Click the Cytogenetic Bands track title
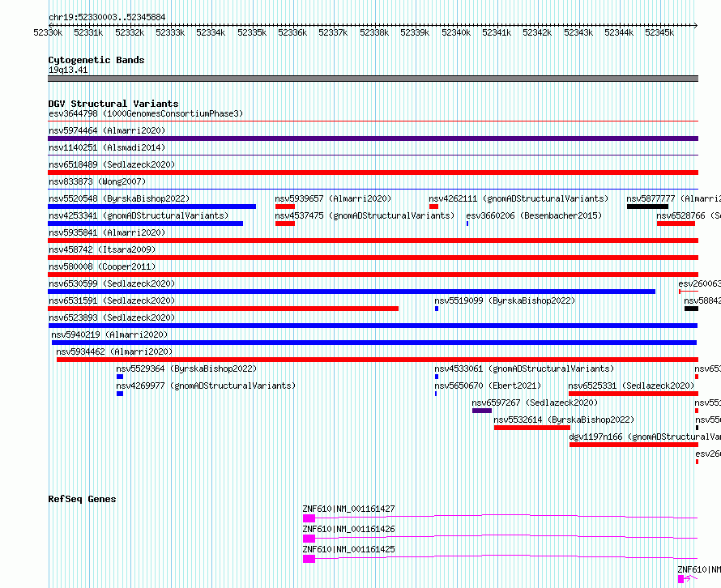Image resolution: width=721 pixels, height=588 pixels. click(x=96, y=60)
